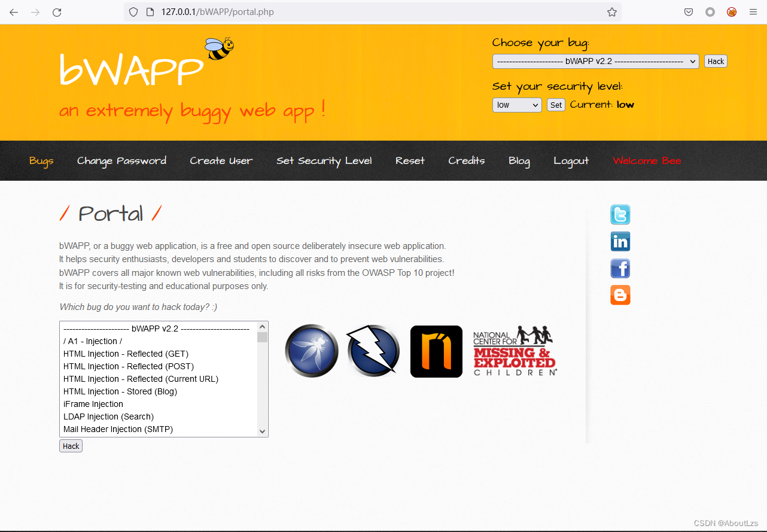Click the Reset menu item
Screen dimensions: 767x532
point(410,160)
